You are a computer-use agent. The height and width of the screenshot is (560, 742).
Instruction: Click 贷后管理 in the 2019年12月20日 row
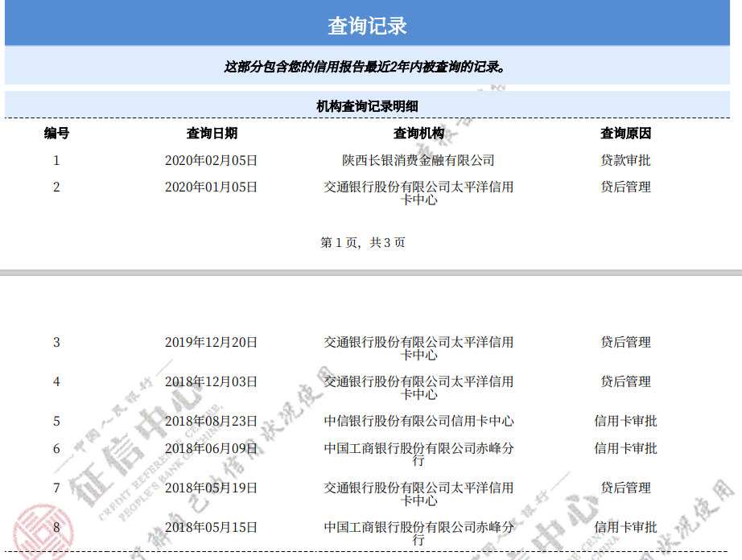pos(625,342)
